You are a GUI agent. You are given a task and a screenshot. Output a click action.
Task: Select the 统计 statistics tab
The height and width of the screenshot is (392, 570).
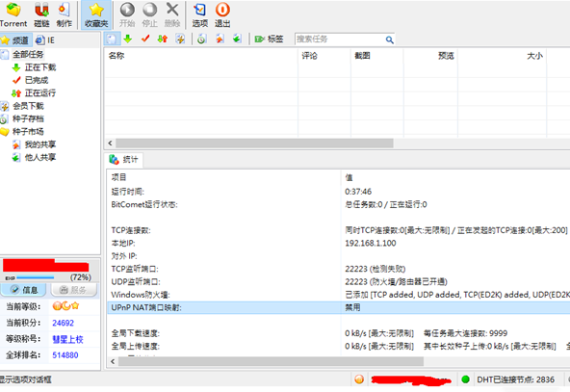tap(124, 159)
